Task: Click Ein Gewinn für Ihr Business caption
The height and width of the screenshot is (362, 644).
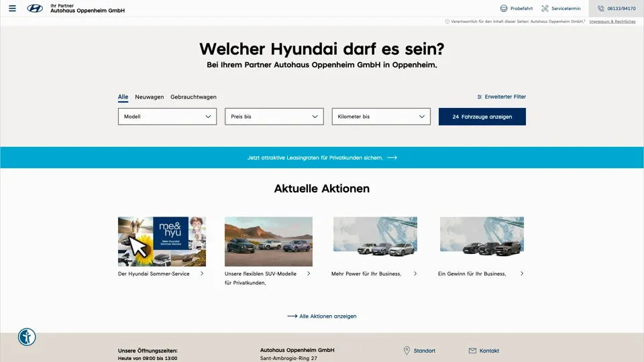Action: click(472, 274)
